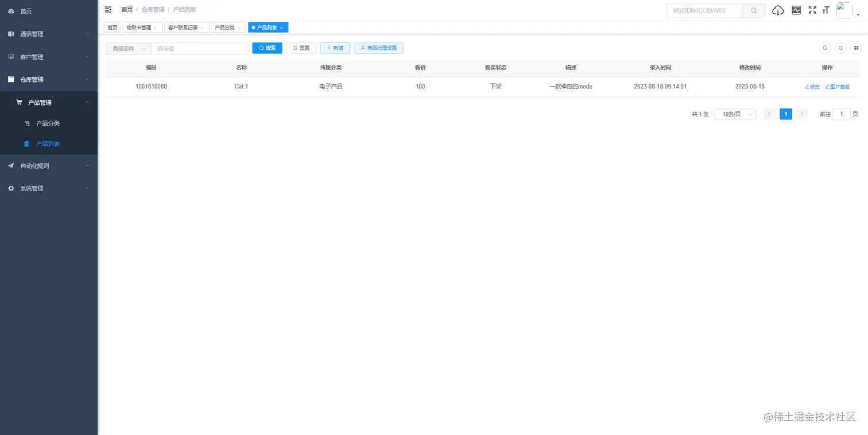Collapse 产品管理 submenu

(x=49, y=102)
